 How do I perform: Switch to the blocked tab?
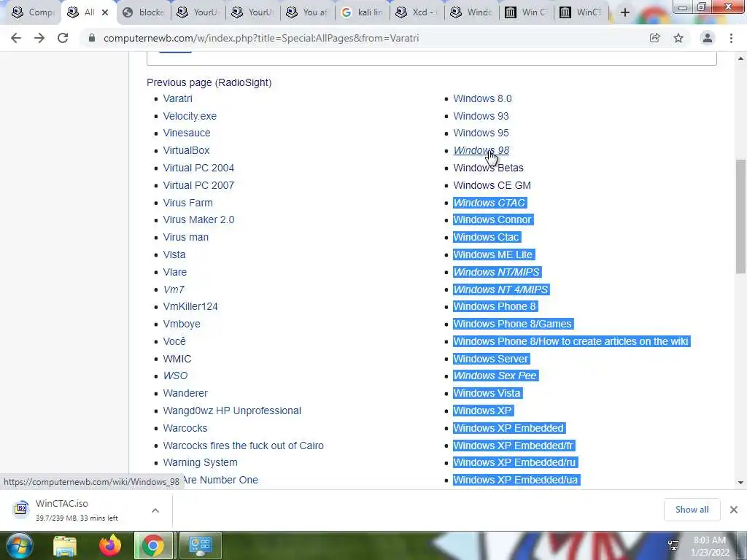(144, 12)
